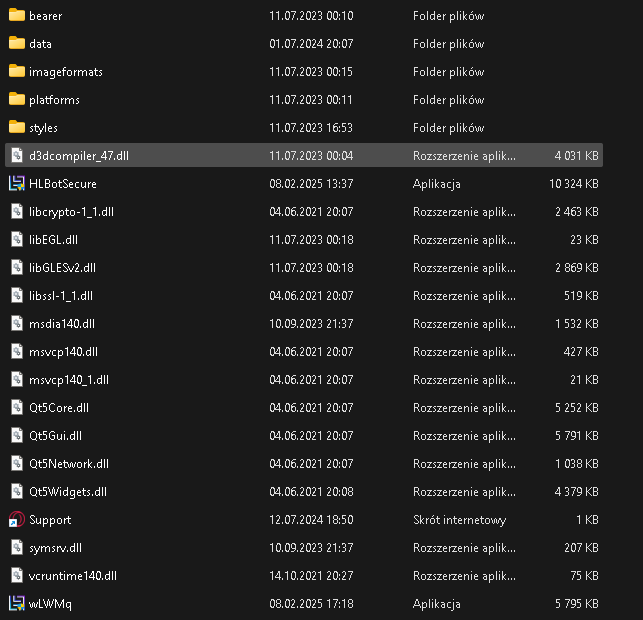643x620 pixels.
Task: Click the Qt5Widgets.dll modification date
Action: pos(311,492)
